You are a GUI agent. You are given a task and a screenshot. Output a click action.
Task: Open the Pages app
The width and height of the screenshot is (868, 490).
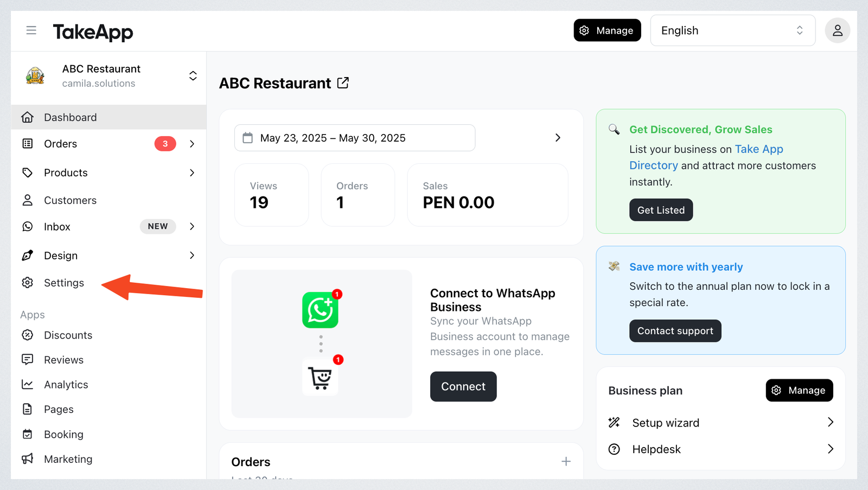click(x=108, y=410)
